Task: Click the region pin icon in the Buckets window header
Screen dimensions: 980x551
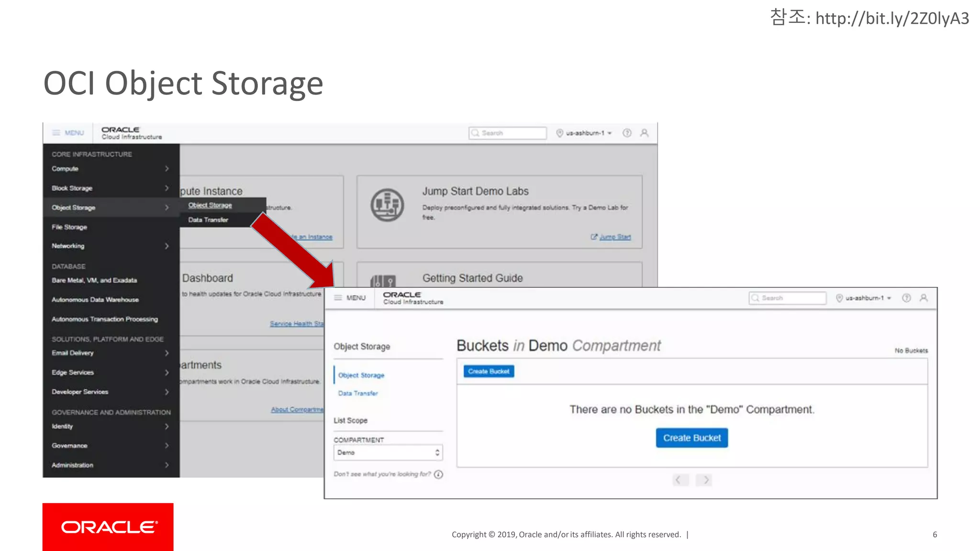Action: point(839,298)
